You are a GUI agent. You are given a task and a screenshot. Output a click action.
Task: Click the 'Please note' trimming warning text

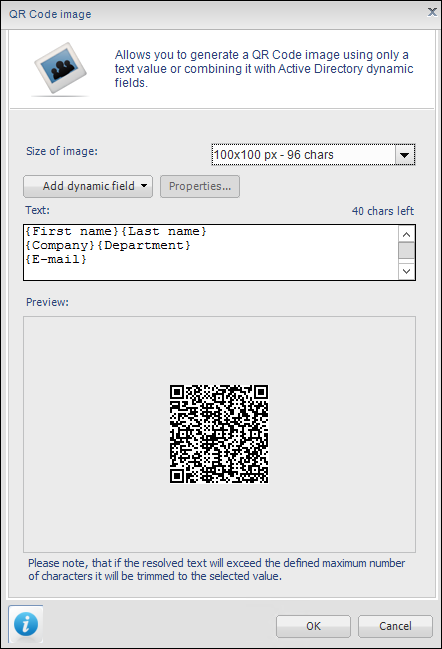(216, 570)
